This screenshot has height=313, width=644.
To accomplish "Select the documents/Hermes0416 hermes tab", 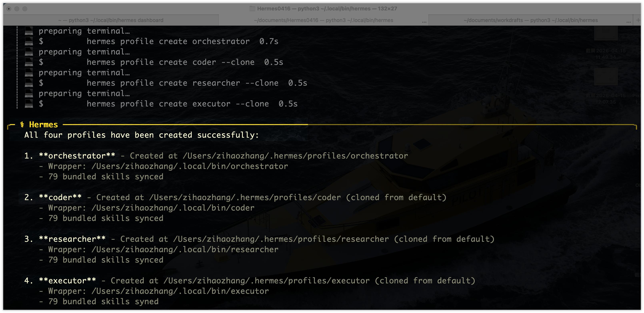I will coord(323,20).
